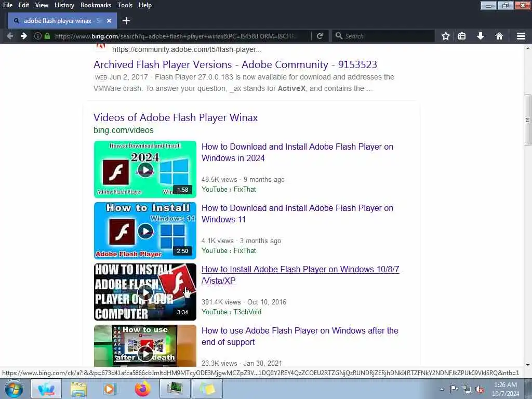The width and height of the screenshot is (532, 399).
Task: Open the Tools menu
Action: click(x=125, y=5)
